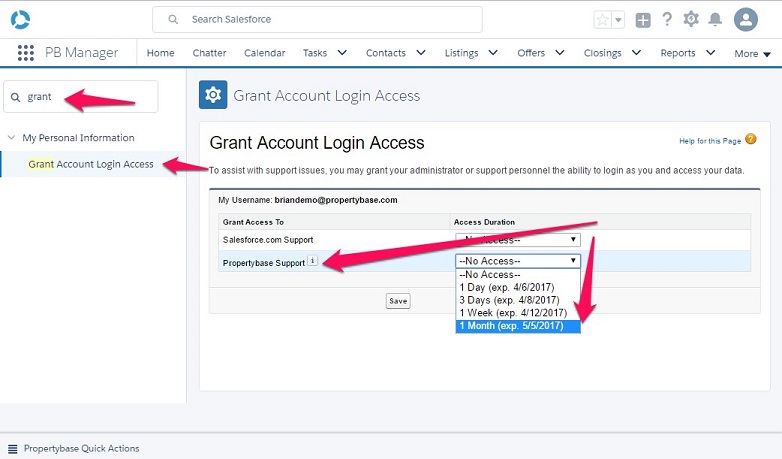
Task: Expand the Offers tab chevron
Action: [x=560, y=52]
